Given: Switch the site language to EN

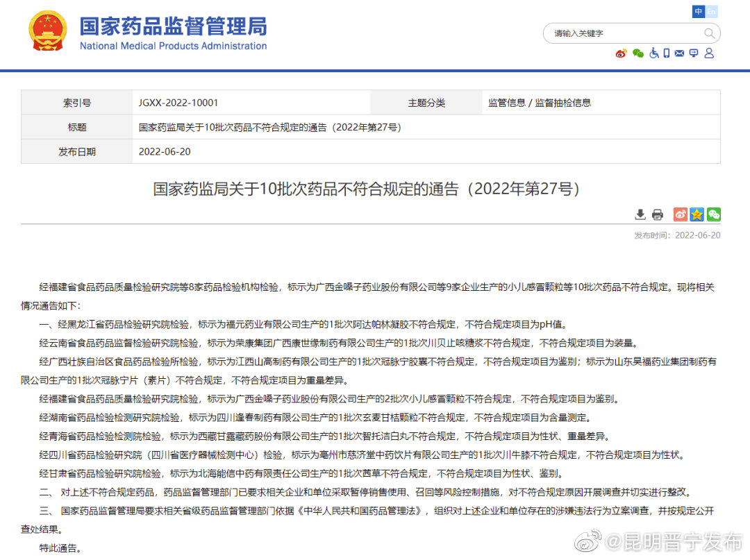Looking at the screenshot, I should tap(712, 11).
